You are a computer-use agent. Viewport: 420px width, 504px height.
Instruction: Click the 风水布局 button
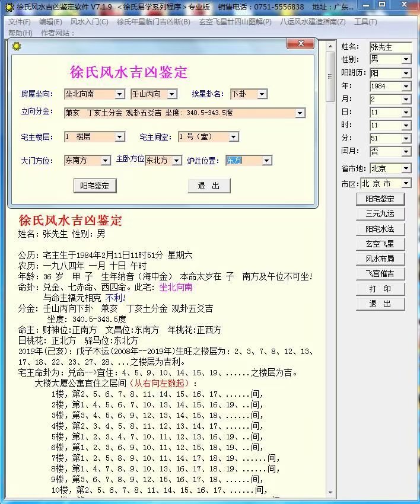point(380,259)
